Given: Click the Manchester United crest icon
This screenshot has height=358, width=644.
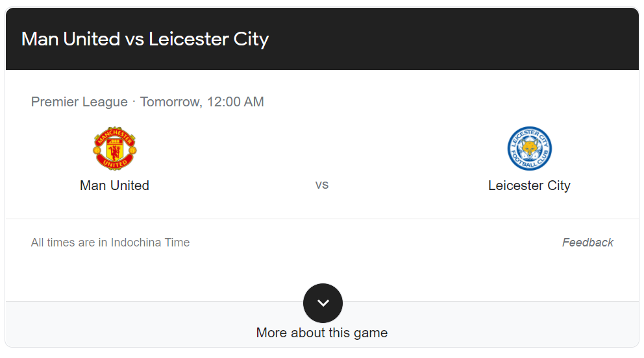Looking at the screenshot, I should [x=115, y=149].
